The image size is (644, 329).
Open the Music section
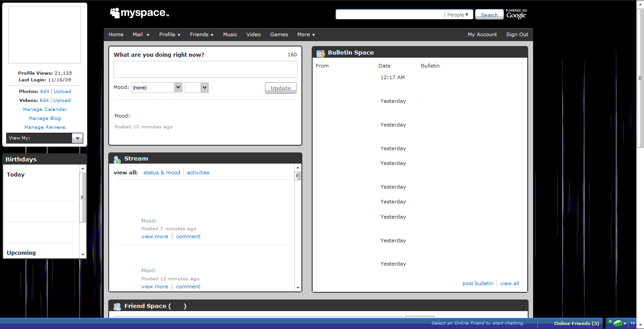[x=230, y=34]
